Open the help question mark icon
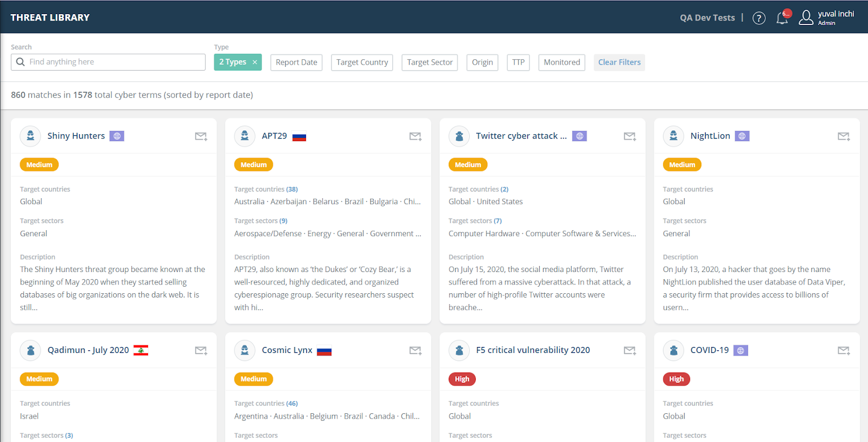Image resolution: width=868 pixels, height=442 pixels. 759,18
